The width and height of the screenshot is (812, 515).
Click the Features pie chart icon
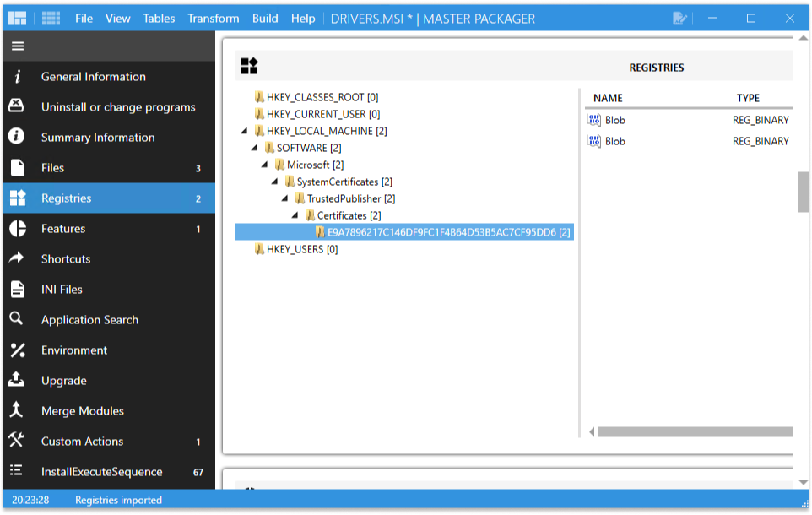pos(18,228)
